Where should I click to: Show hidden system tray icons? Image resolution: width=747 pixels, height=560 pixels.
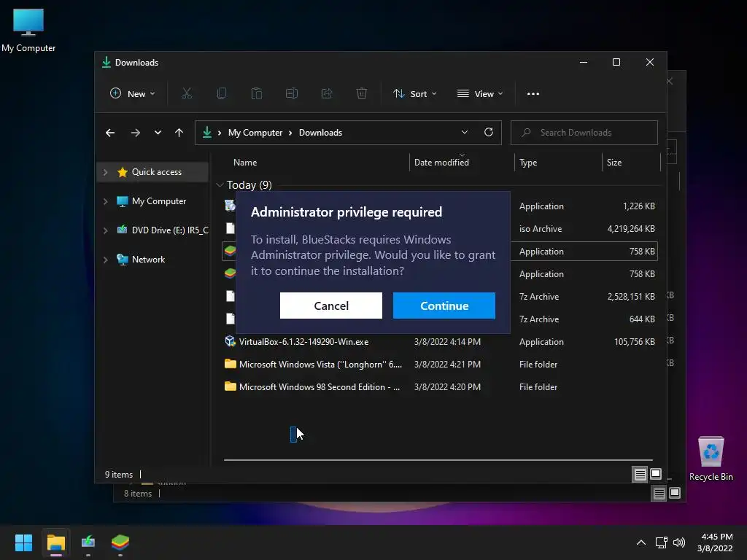click(641, 542)
